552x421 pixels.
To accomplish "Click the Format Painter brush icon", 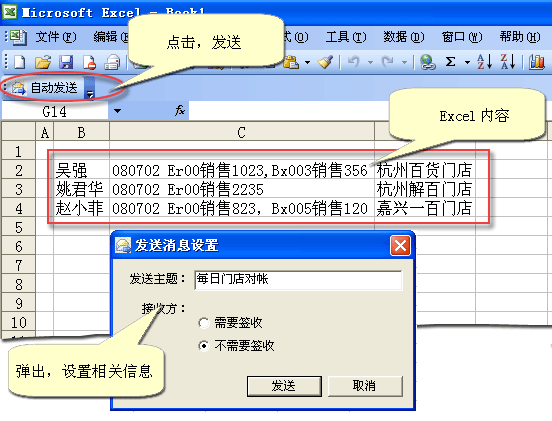I will (326, 62).
